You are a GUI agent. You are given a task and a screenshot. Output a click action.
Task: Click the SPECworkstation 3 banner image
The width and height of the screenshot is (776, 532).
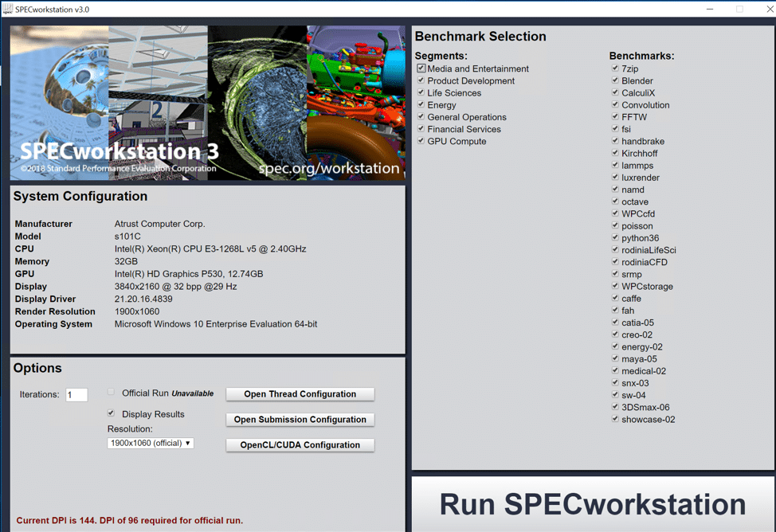[207, 103]
